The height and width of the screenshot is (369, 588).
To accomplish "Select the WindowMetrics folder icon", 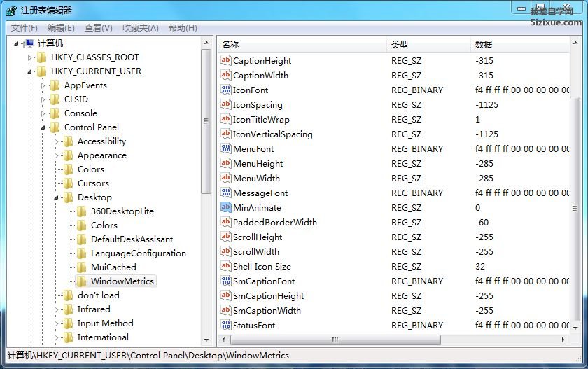I will point(81,281).
